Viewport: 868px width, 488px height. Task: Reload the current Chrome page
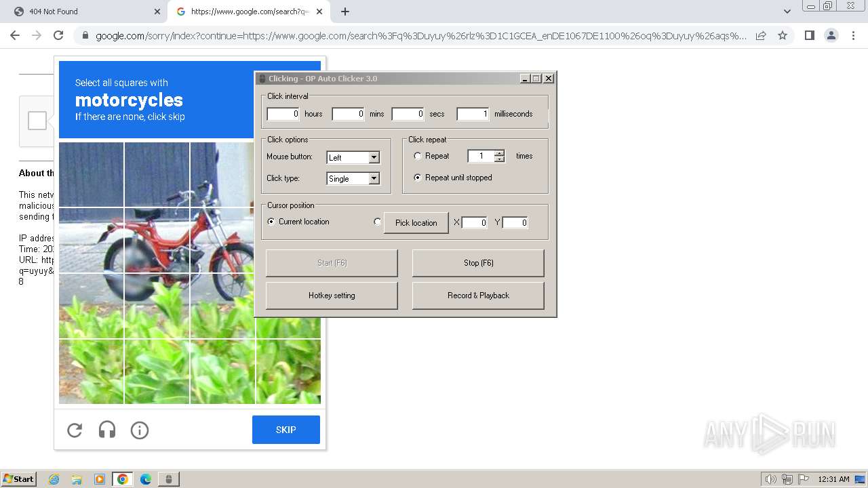pos(58,35)
